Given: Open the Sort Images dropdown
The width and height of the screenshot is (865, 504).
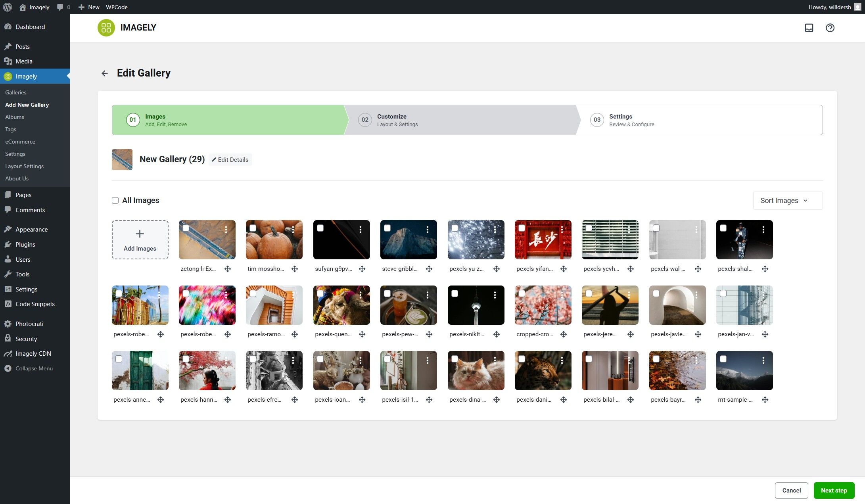Looking at the screenshot, I should (787, 200).
